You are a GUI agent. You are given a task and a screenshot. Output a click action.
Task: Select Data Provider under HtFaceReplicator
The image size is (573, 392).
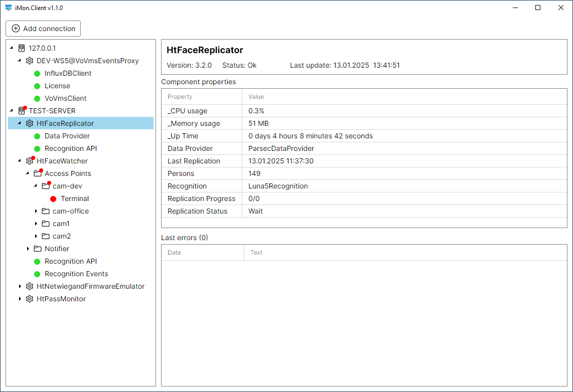(67, 136)
